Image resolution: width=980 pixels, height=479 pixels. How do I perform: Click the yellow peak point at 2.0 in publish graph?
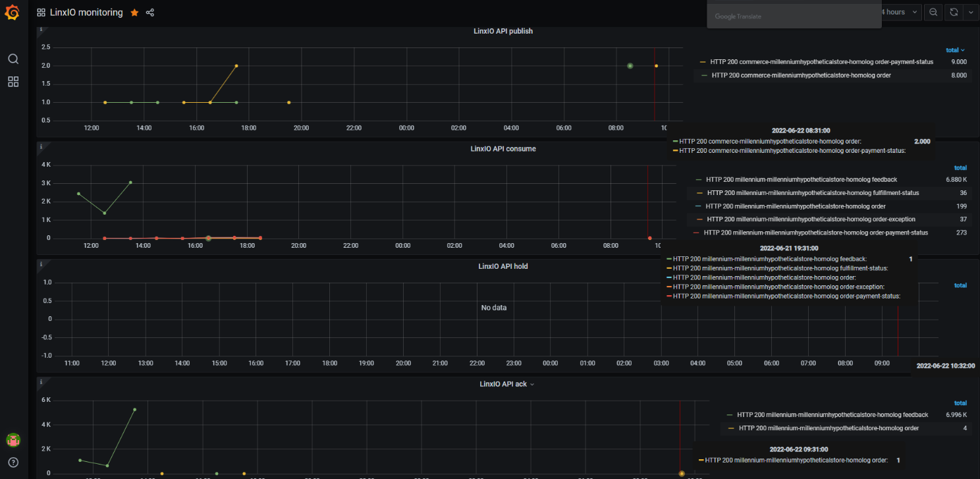coord(236,66)
